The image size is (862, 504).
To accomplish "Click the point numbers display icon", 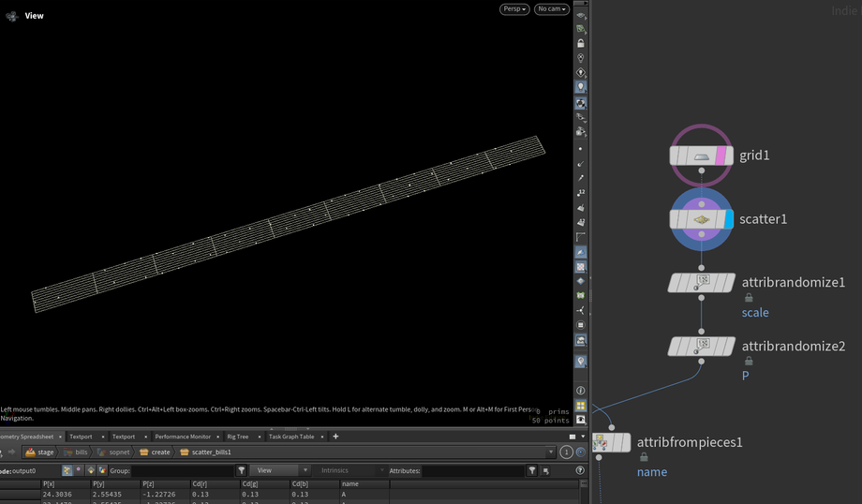I will [x=581, y=192].
